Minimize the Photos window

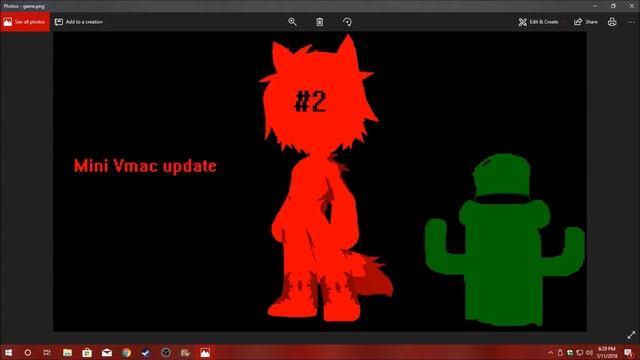pyautogui.click(x=595, y=6)
